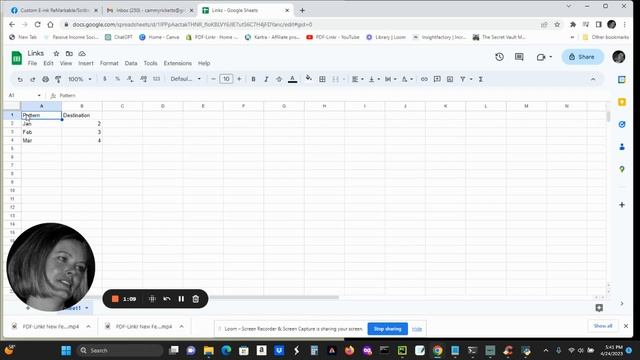640x360 pixels.
Task: Open version history clock icon
Action: pos(499,57)
